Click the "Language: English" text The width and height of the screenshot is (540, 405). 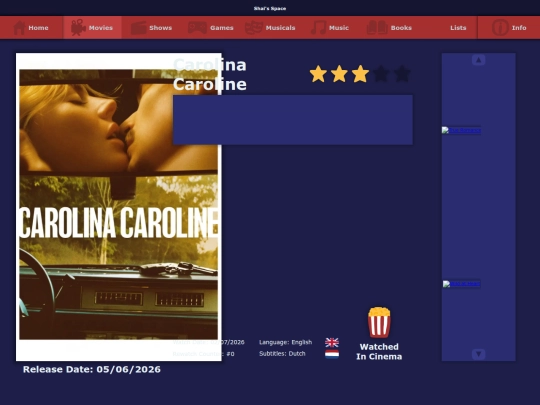tap(285, 342)
